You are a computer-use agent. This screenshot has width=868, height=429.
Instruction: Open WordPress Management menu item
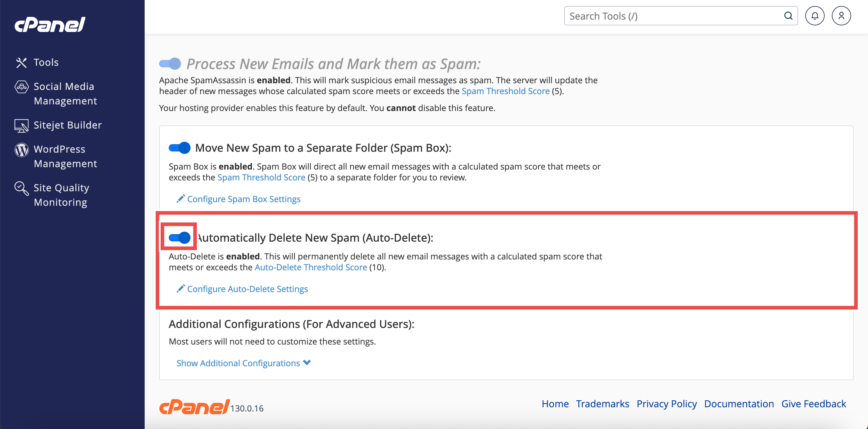point(65,157)
